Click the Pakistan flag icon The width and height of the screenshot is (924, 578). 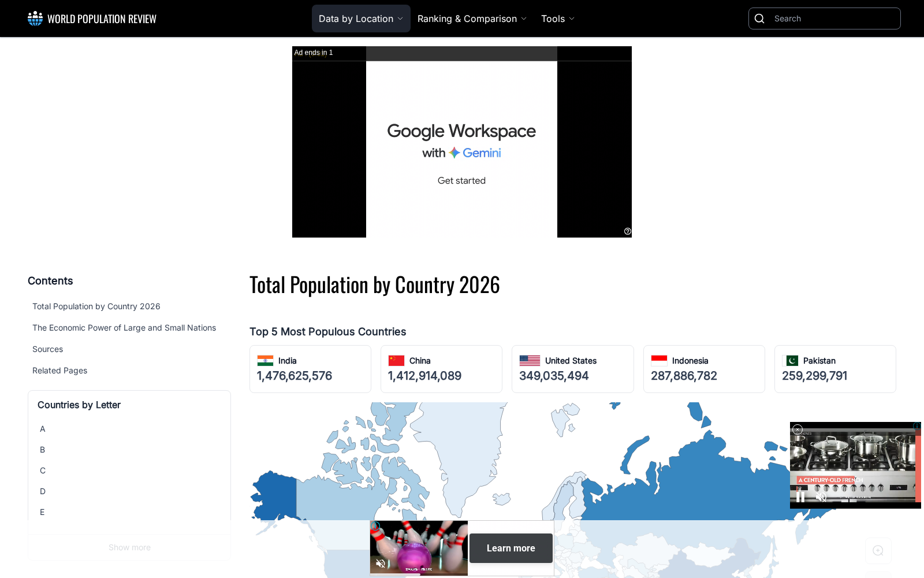point(790,361)
